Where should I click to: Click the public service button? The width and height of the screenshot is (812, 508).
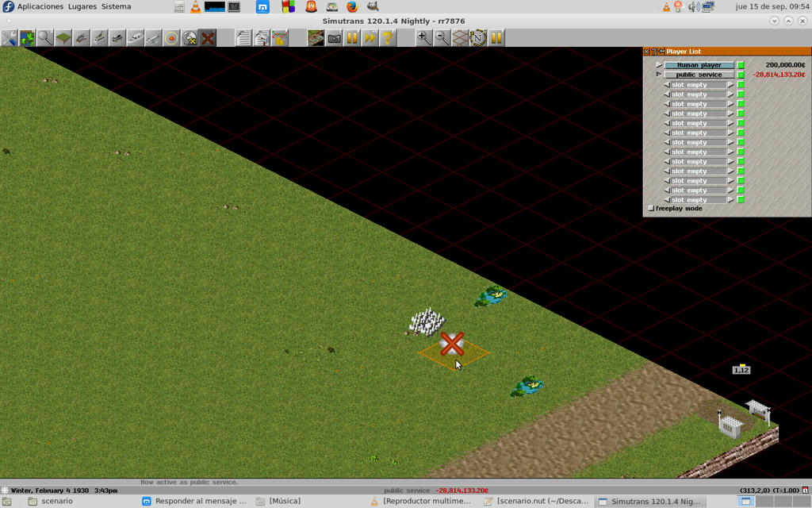[x=699, y=74]
